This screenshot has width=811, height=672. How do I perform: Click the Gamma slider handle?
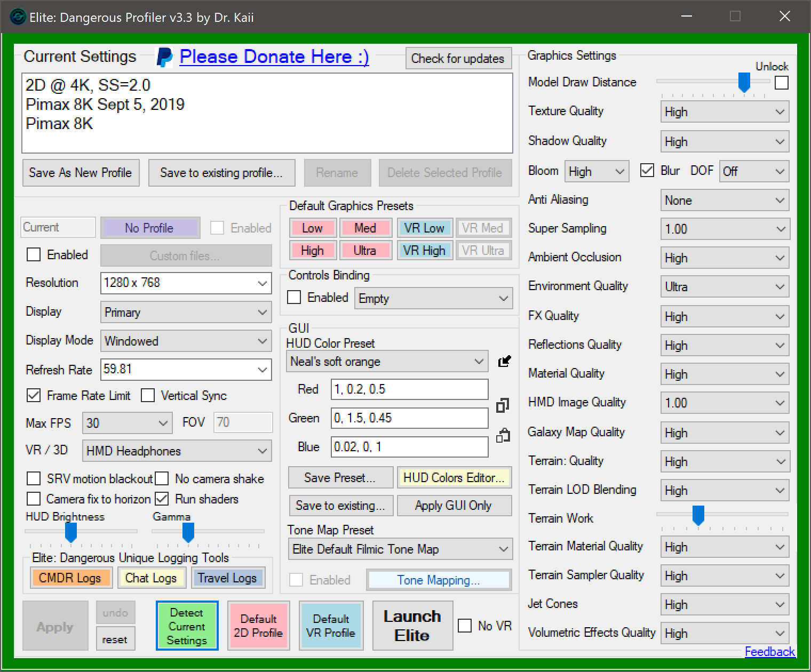point(188,532)
